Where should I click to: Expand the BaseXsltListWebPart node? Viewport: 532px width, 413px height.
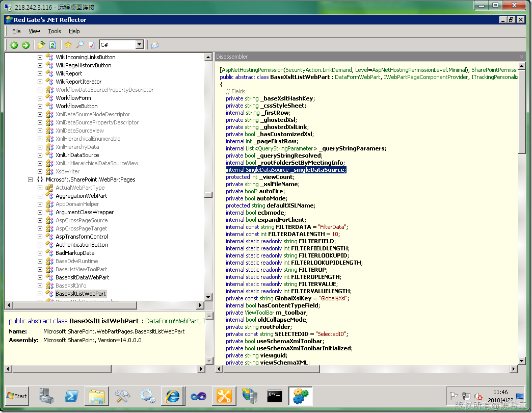point(40,294)
